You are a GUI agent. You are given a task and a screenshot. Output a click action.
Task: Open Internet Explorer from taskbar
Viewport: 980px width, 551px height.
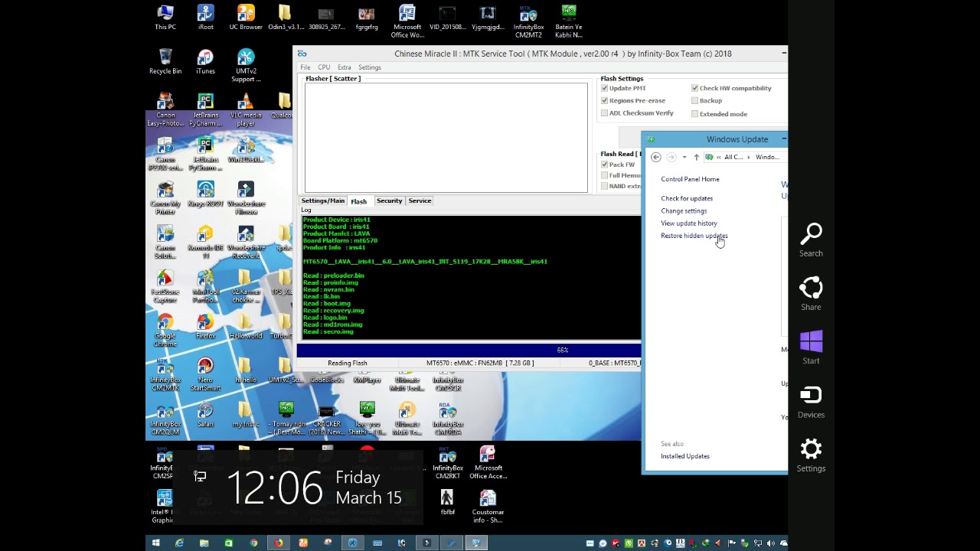coord(179,543)
